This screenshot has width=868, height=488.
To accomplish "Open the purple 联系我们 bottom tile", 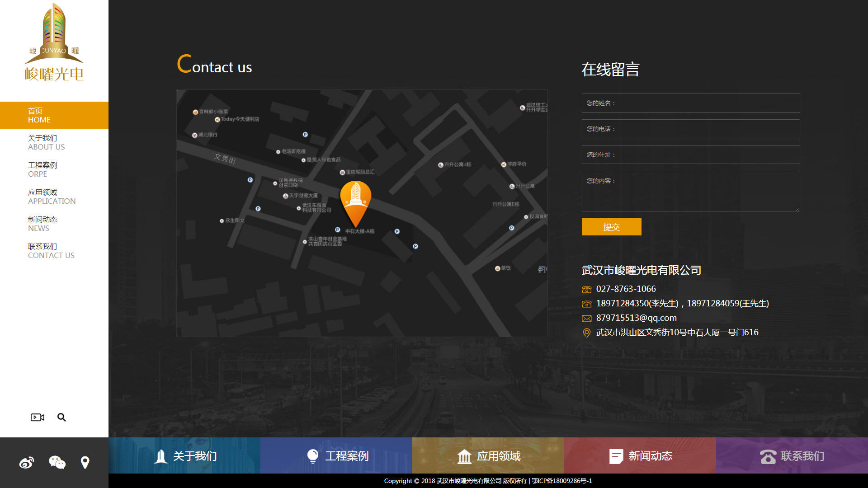I will click(x=792, y=455).
